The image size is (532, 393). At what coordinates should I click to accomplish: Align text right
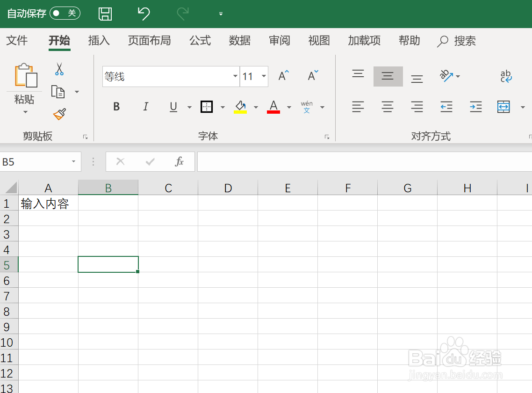(x=417, y=107)
